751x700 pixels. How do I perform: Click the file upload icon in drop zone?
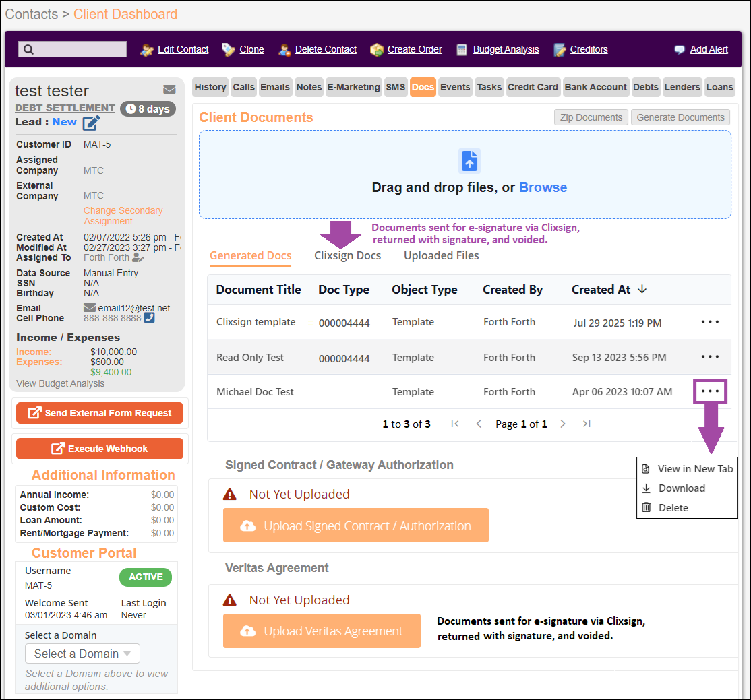tap(469, 161)
